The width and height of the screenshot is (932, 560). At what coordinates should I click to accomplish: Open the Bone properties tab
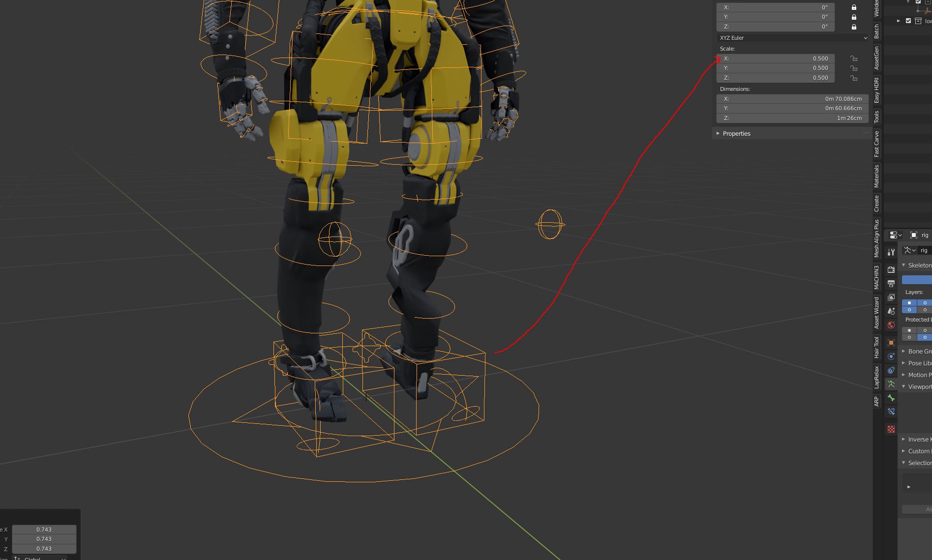(x=891, y=398)
